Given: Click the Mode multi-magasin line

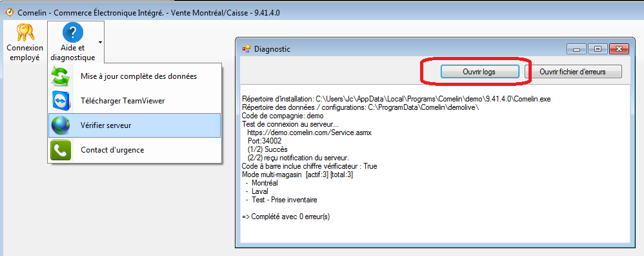Looking at the screenshot, I should click(x=297, y=175).
